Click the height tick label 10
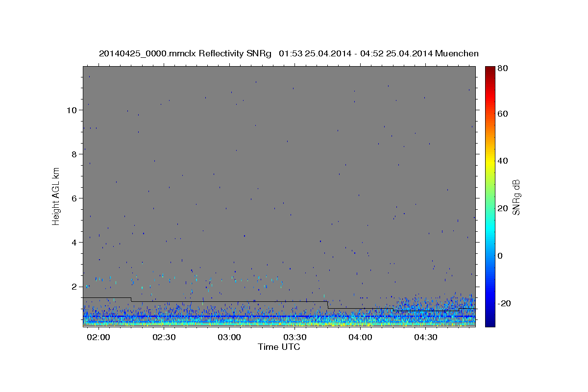Viewport: 588px width, 392px height. (72, 110)
